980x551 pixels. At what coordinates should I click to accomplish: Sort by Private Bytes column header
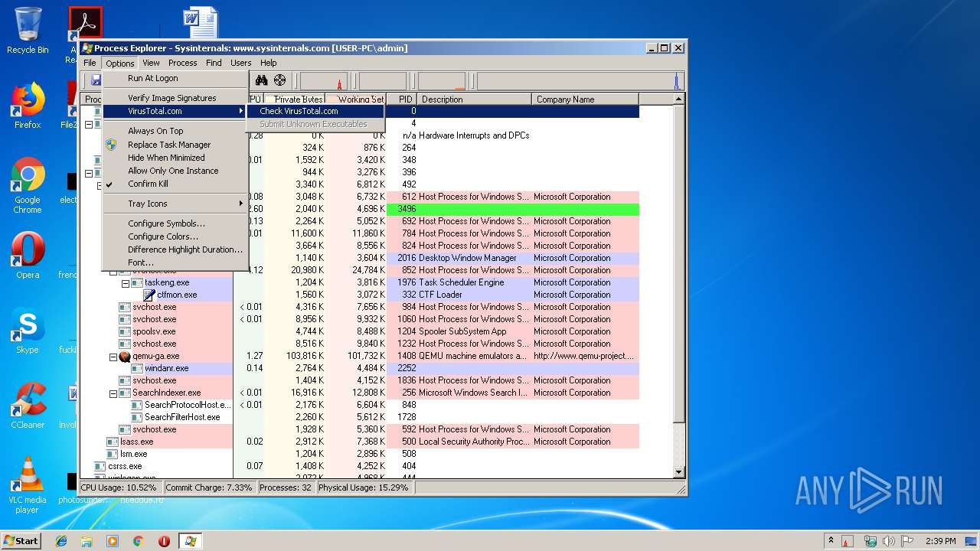(x=295, y=99)
